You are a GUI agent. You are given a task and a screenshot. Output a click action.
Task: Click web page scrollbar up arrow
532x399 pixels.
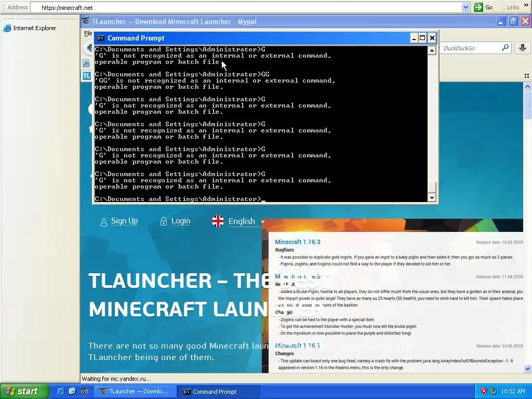(527, 86)
